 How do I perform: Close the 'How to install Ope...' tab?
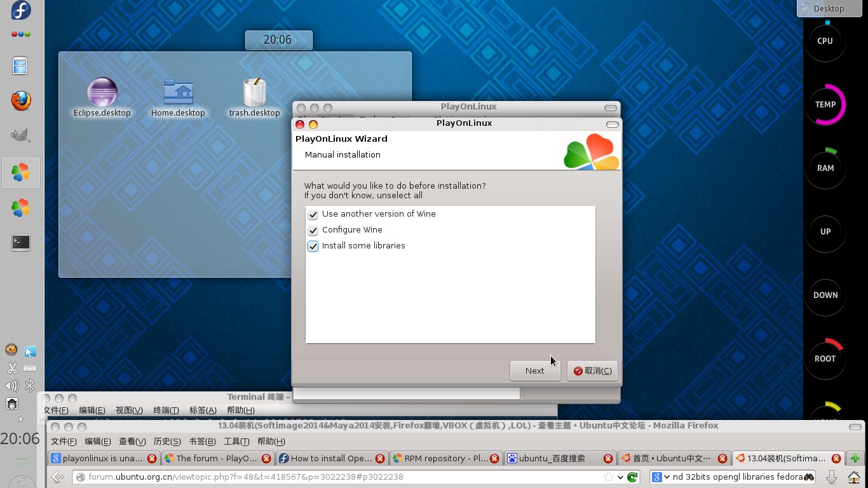point(380,458)
